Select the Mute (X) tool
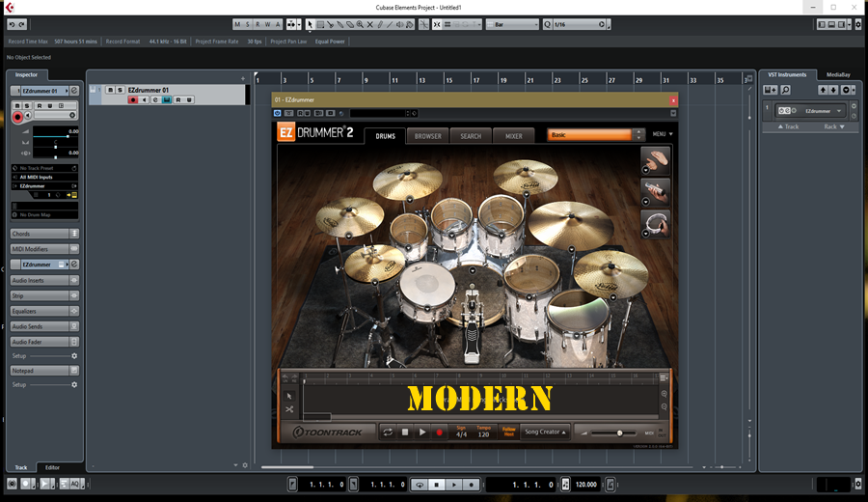868x502 pixels. coord(369,24)
